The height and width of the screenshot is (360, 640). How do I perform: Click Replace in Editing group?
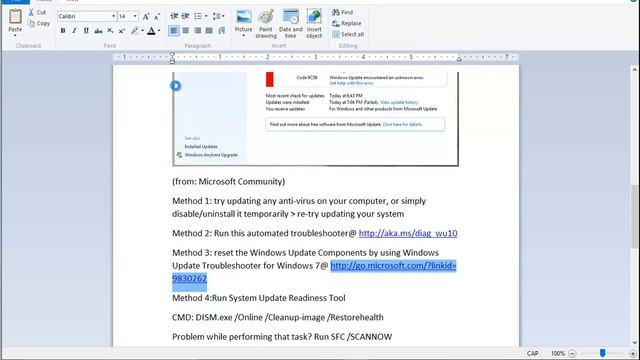click(x=347, y=23)
